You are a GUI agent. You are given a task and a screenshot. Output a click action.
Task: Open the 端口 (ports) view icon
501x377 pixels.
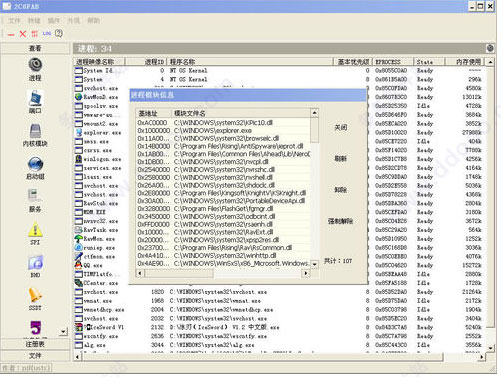(x=35, y=98)
